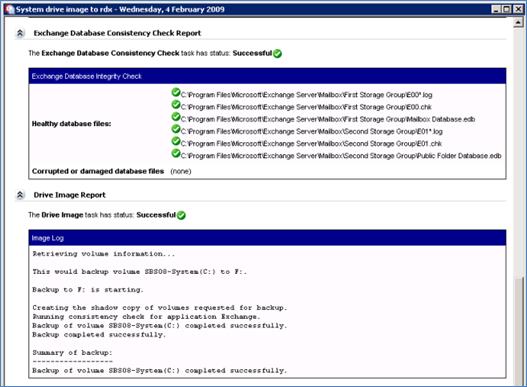This screenshot has width=527, height=387.
Task: Click the app icon in the title bar
Action: (9, 9)
